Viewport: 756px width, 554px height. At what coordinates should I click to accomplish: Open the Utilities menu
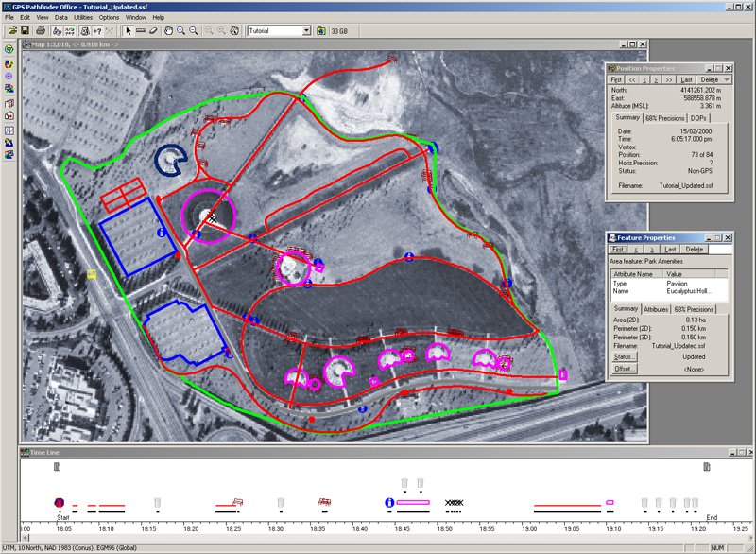pos(83,17)
